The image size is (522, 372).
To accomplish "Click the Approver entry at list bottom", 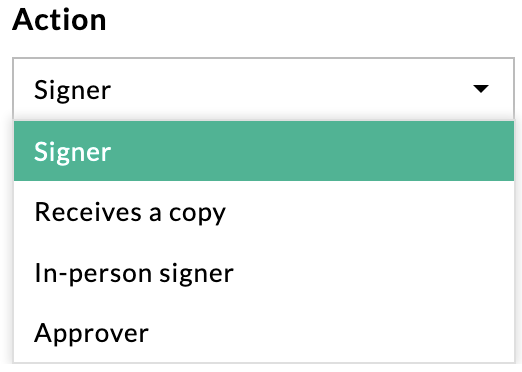I will (x=264, y=333).
